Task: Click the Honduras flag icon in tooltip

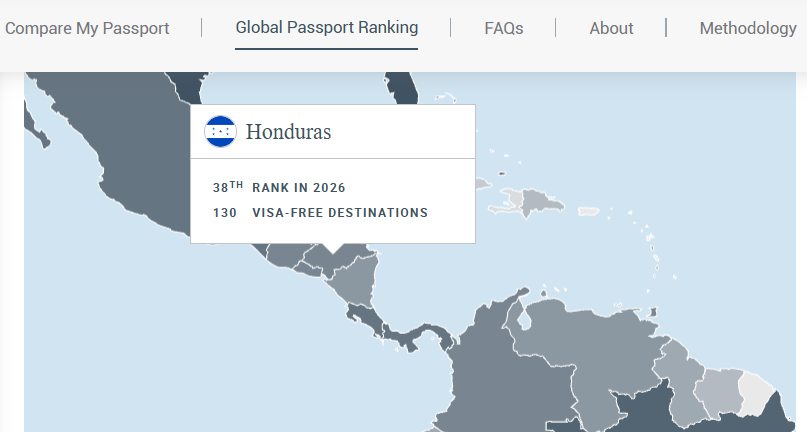Action: [x=220, y=131]
